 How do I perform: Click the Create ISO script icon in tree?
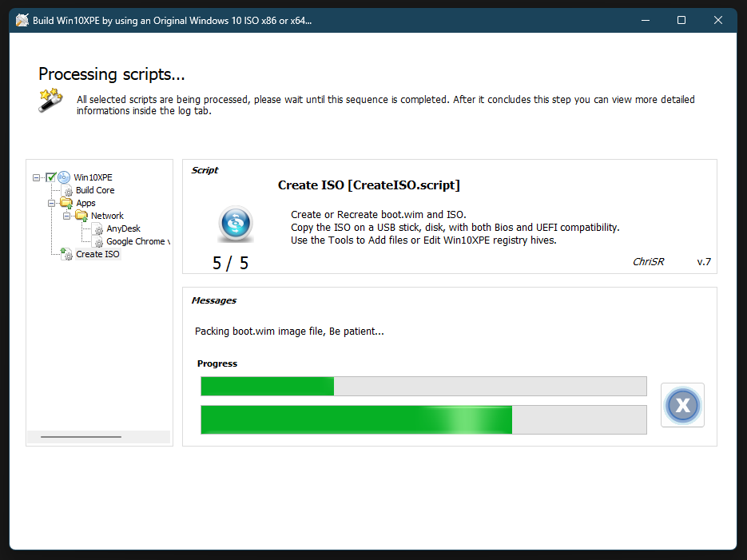(66, 254)
